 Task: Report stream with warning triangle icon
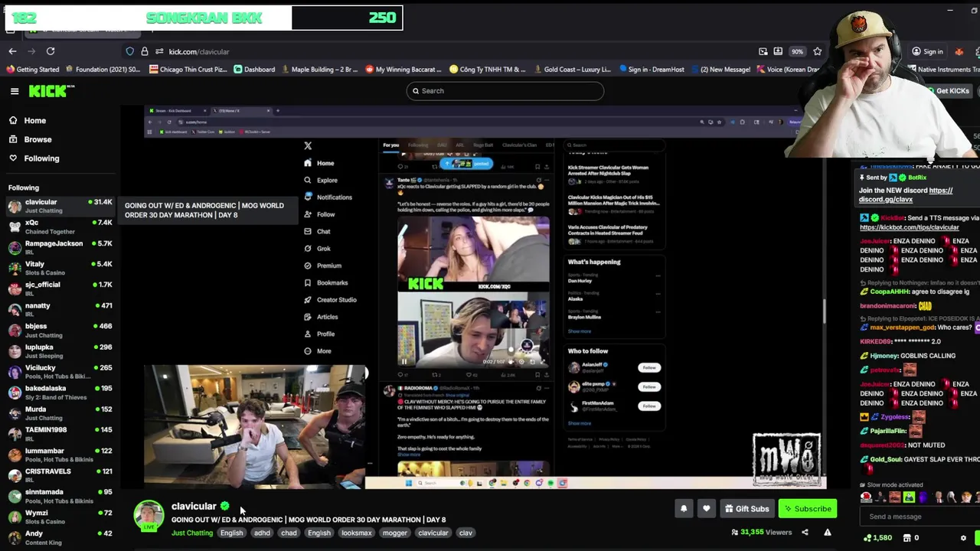[x=828, y=533]
